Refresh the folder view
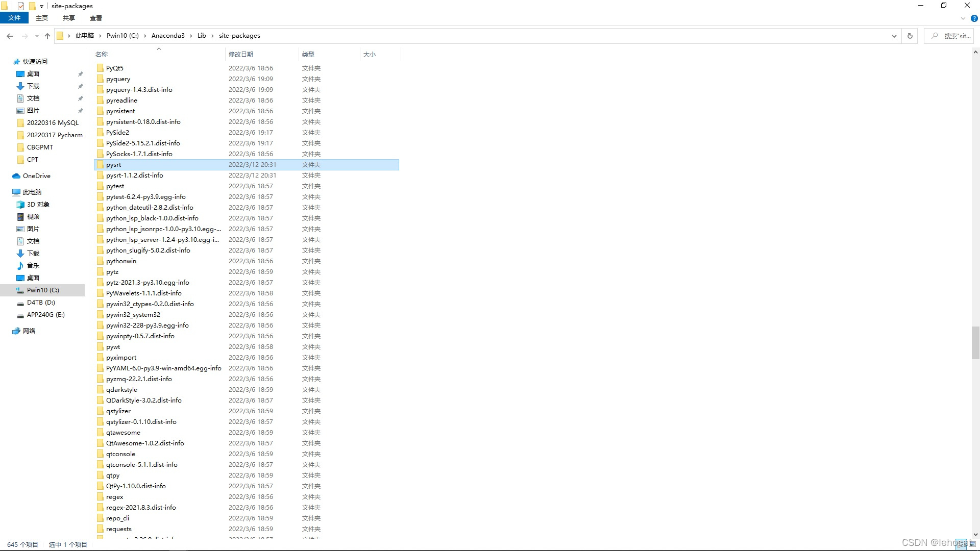 point(910,36)
